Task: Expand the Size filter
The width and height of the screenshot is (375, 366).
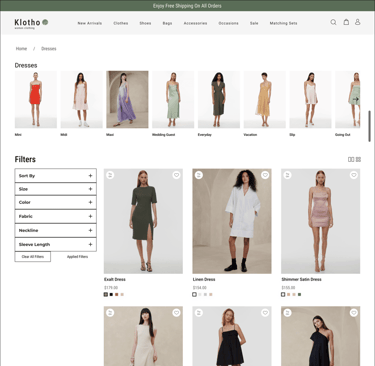Action: click(56, 189)
